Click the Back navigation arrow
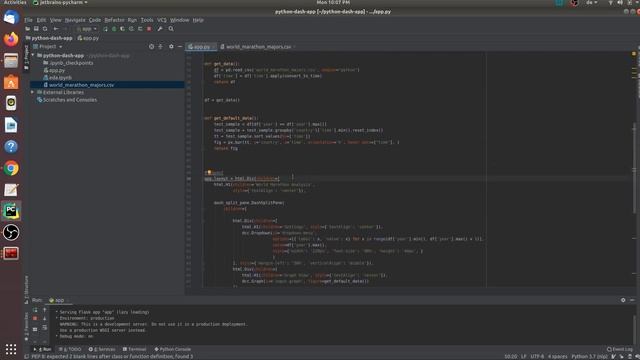Image resolution: width=640 pixels, height=360 pixels. (56, 29)
